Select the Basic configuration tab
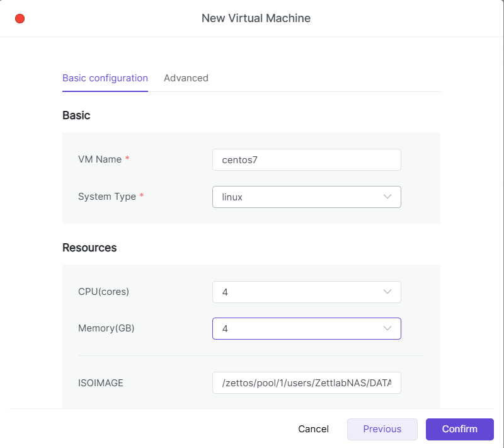The image size is (504, 448). [x=105, y=78]
